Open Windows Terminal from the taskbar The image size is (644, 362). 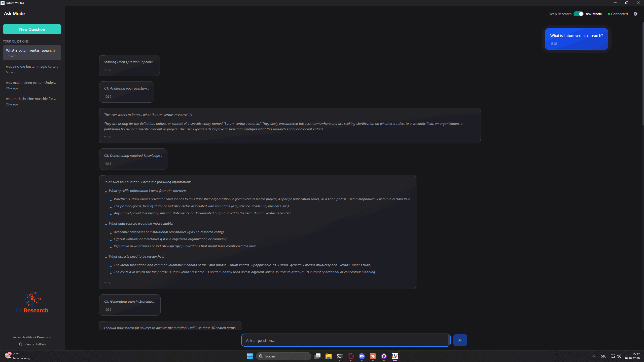[339, 356]
